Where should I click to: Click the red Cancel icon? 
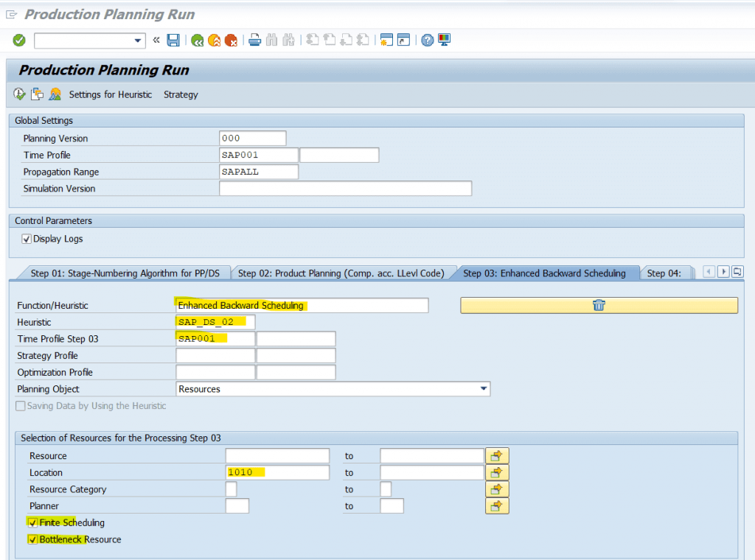click(x=231, y=41)
